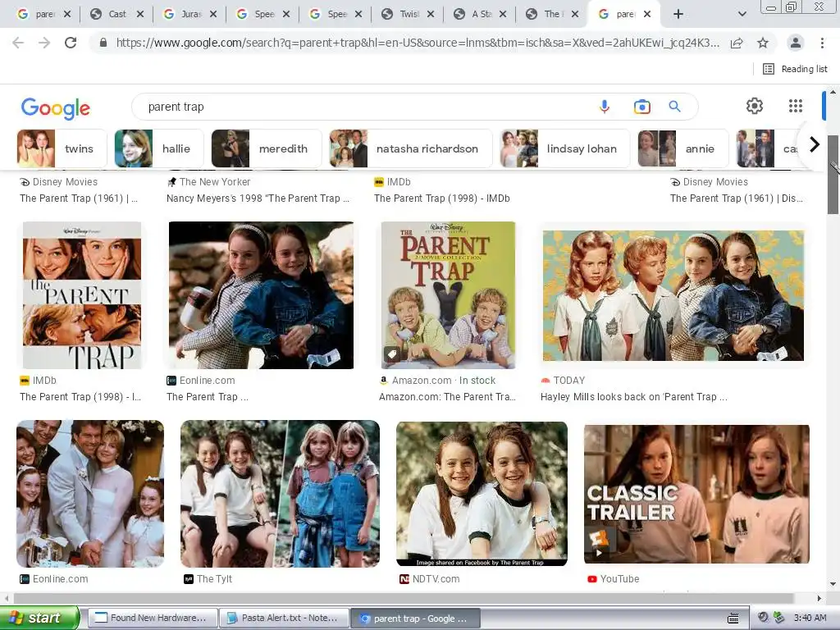Image resolution: width=840 pixels, height=630 pixels.
Task: Open the Eonline wedding family photo
Action: pyautogui.click(x=90, y=493)
